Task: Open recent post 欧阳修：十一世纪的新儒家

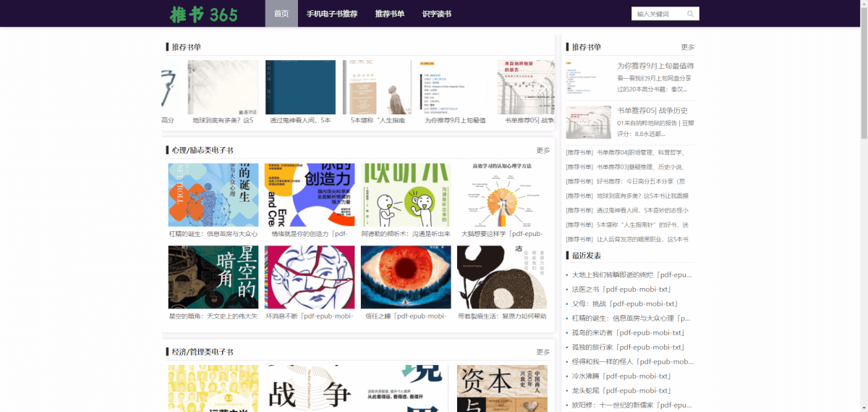Action: coord(632,405)
